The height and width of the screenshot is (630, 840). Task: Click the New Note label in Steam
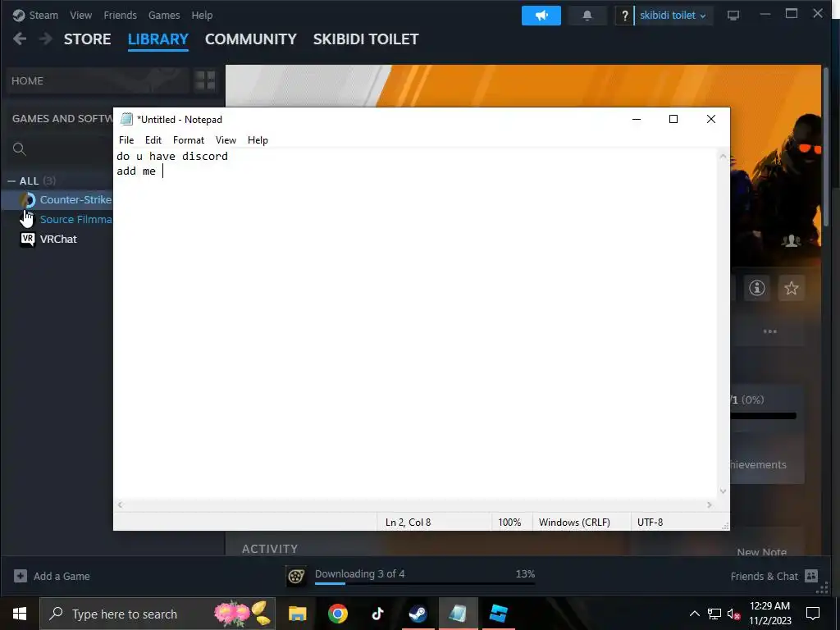(761, 552)
